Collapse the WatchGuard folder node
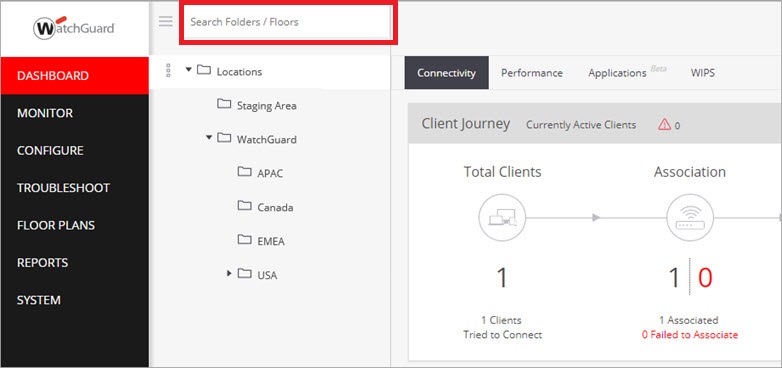Screen dimensions: 782x368 pos(209,137)
